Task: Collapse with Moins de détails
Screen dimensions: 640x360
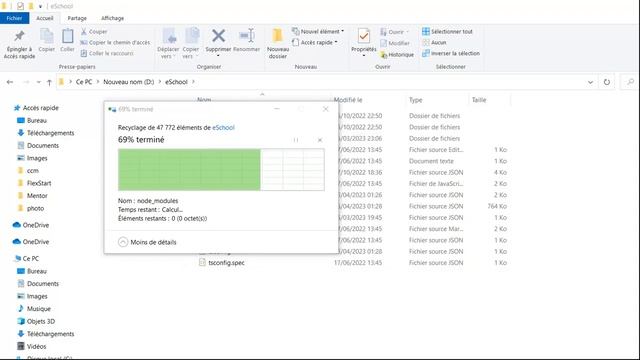Action: click(147, 242)
